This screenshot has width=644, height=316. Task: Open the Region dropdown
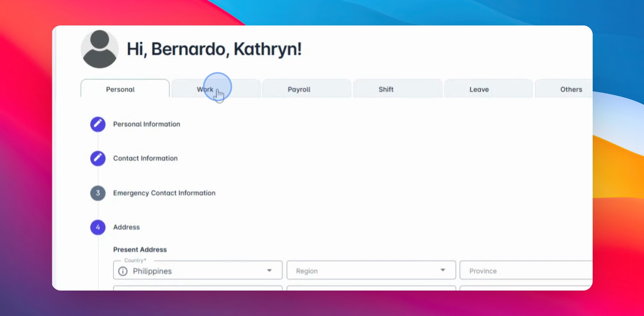click(x=371, y=270)
